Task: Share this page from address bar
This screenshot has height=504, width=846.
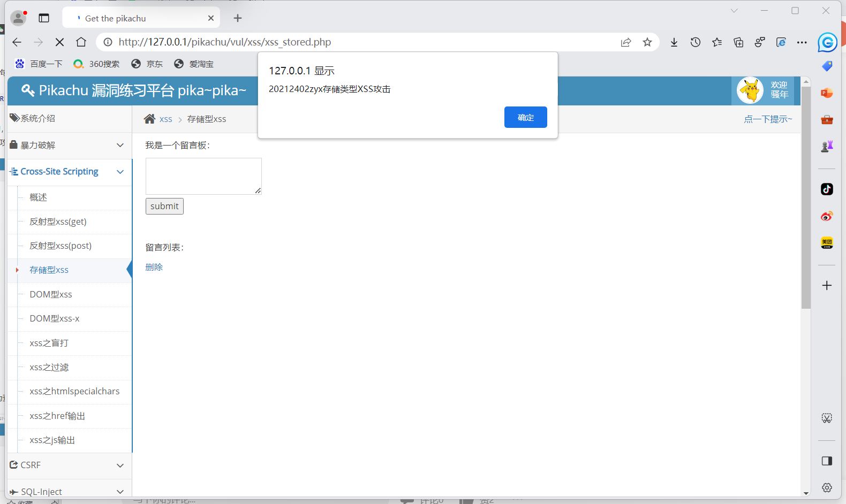Action: (x=626, y=42)
